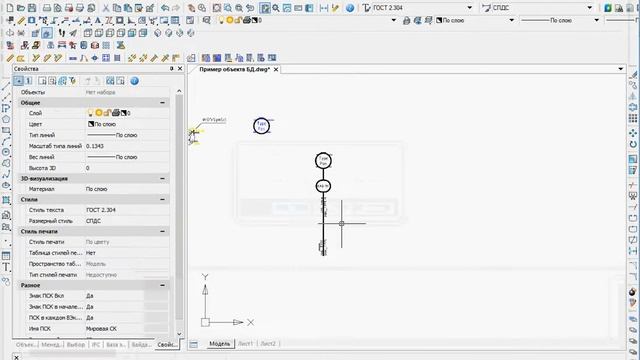Switch to the Лист2 layout tab
This screenshot has width=640, height=360.
(268, 344)
